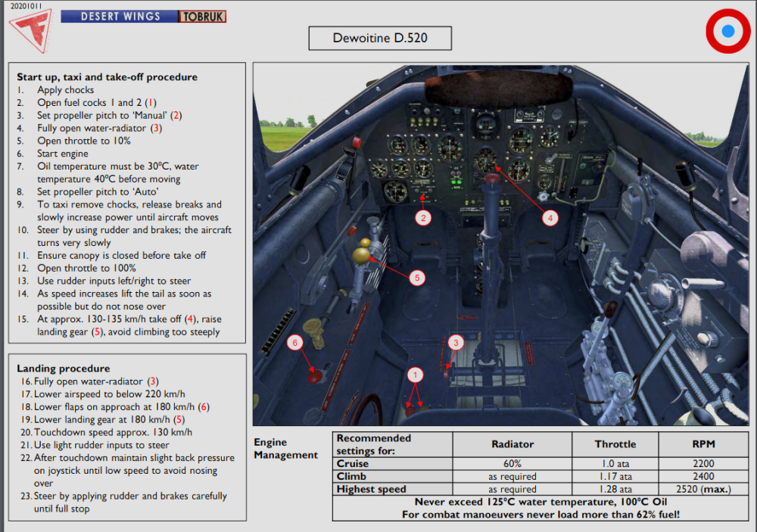Select step 'At approx. 130-135 km/h take off'
This screenshot has width=757, height=532.
coord(120,325)
